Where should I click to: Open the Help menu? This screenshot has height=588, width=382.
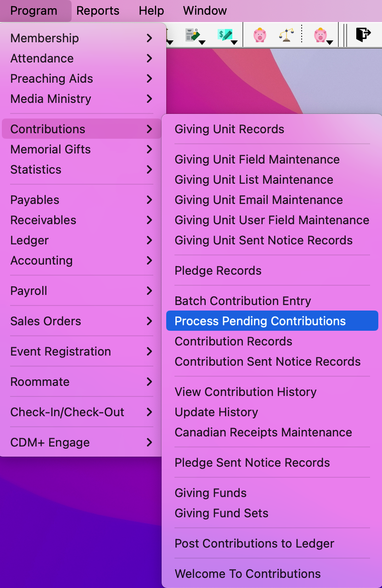pyautogui.click(x=151, y=11)
